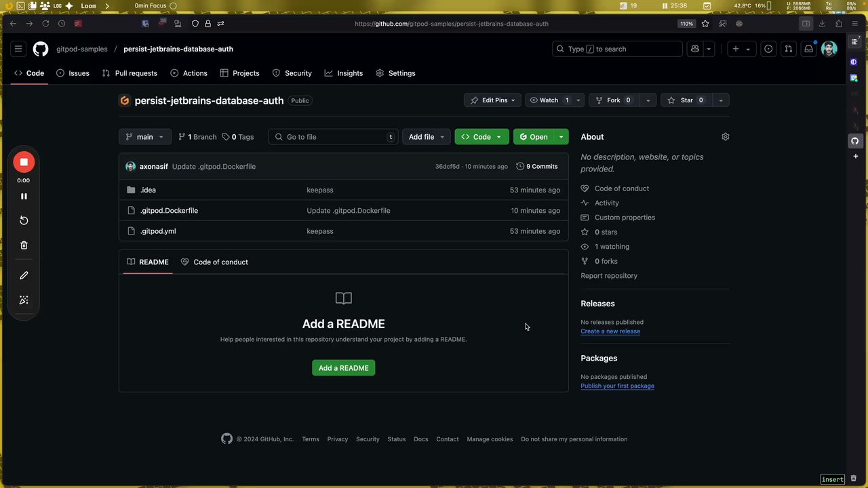Click the green Add a README button
Image resolution: width=868 pixels, height=488 pixels.
(344, 368)
